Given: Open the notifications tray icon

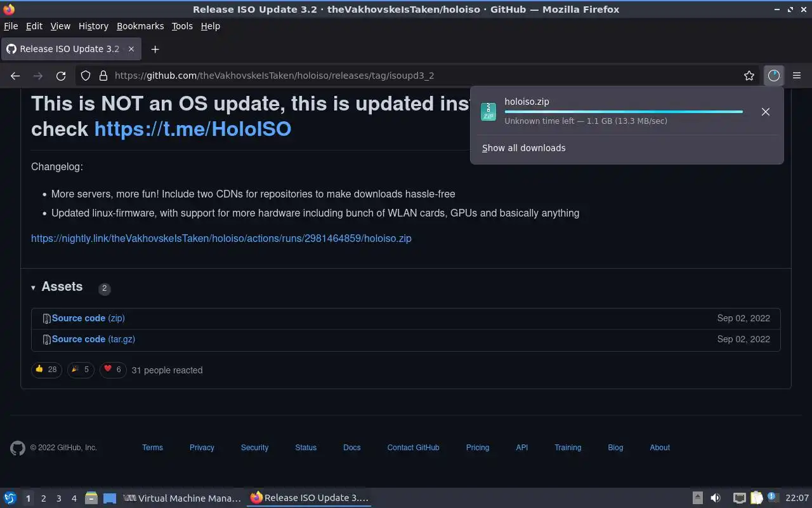Looking at the screenshot, I should (773, 497).
